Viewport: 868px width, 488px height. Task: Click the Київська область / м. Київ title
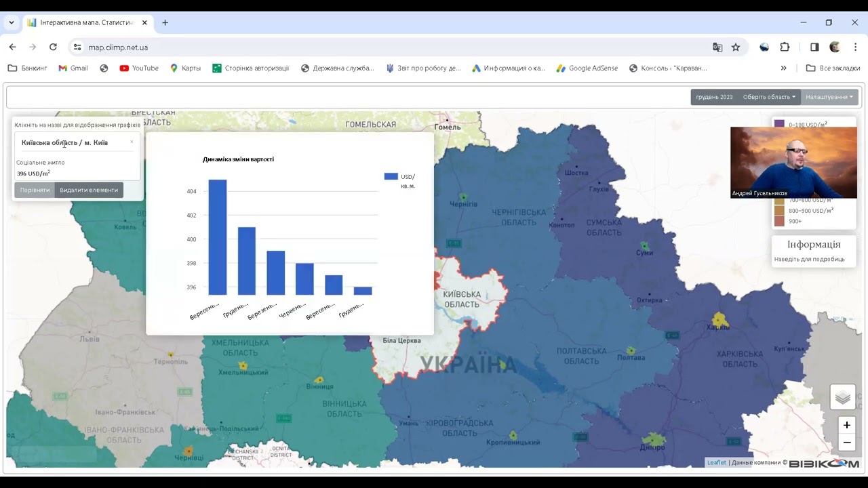[64, 143]
